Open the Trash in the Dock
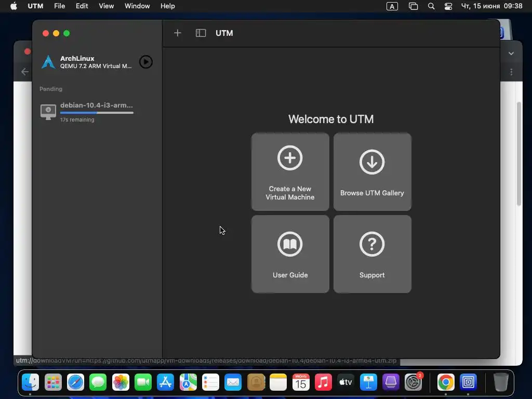 500,382
